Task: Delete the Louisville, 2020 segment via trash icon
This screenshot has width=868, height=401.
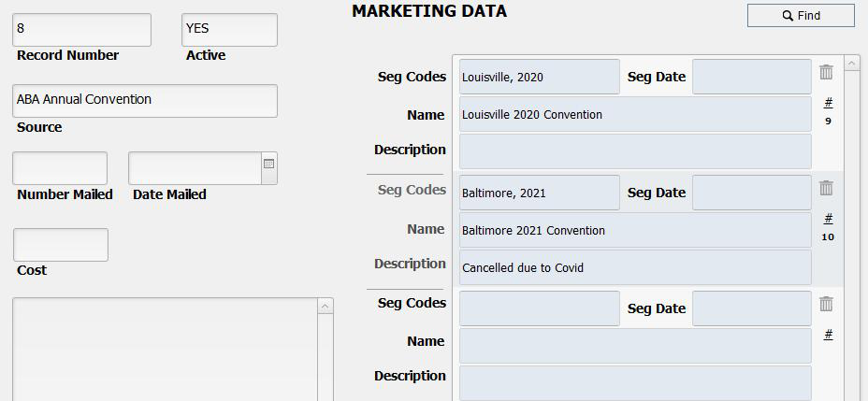Action: click(826, 72)
